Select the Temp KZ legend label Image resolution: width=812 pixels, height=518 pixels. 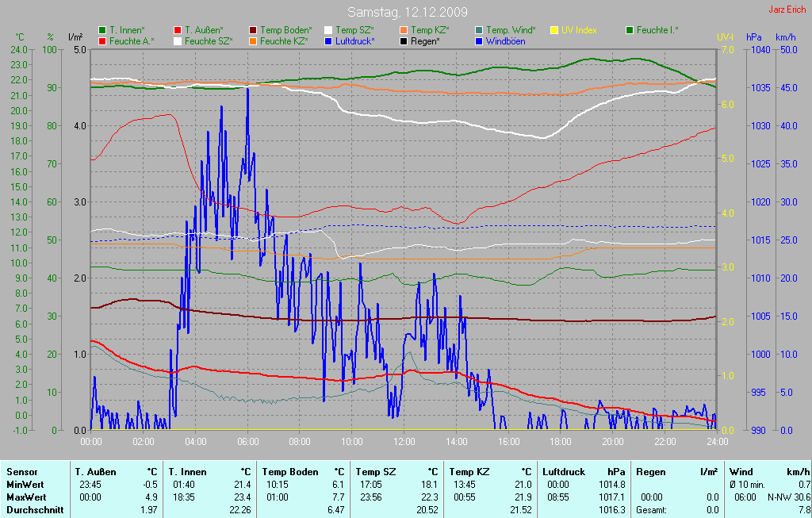pyautogui.click(x=430, y=30)
